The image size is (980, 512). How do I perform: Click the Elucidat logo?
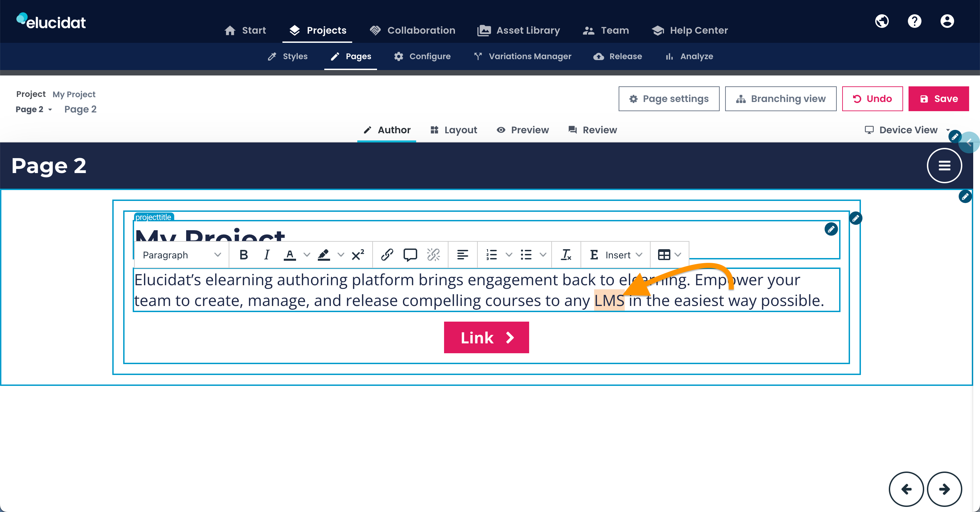coord(51,21)
